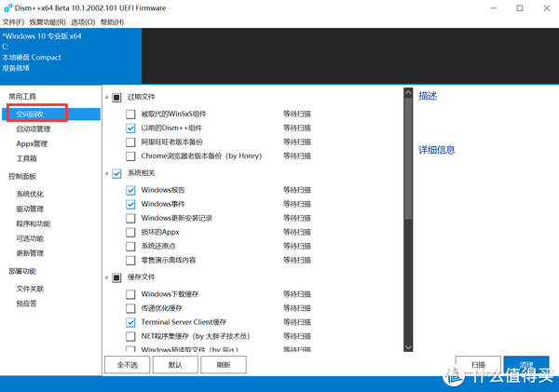Uncheck Windows事件 checkbox
559x392 pixels.
click(x=130, y=204)
